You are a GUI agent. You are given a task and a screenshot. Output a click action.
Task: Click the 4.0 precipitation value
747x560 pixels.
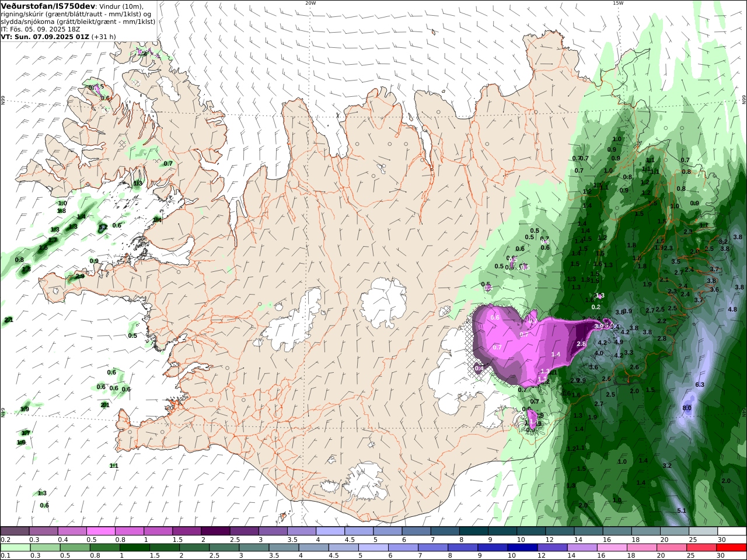pos(599,353)
